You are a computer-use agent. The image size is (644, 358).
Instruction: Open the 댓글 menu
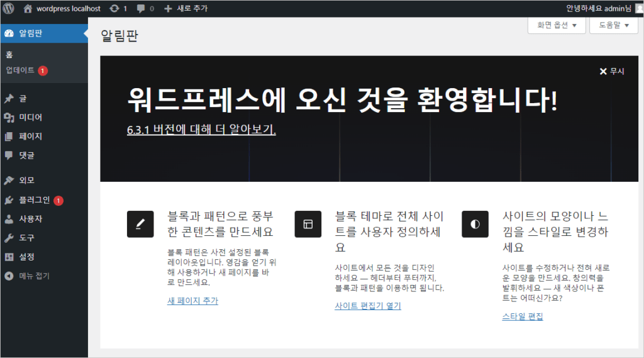[44, 155]
